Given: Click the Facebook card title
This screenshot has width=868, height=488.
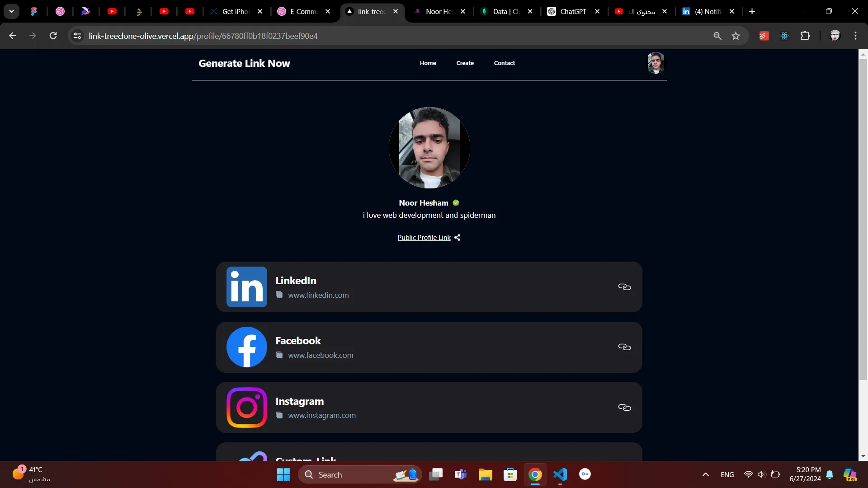Looking at the screenshot, I should click(x=298, y=341).
